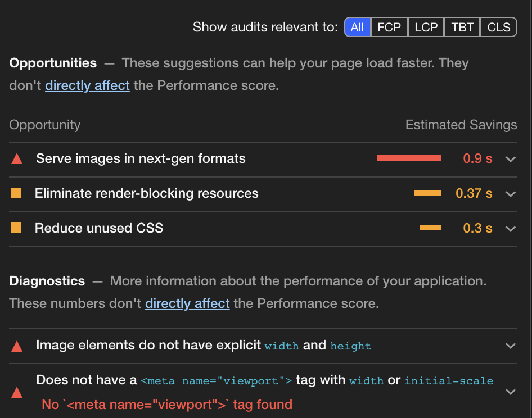
Task: Expand Image elements width and height audit
Action: pyautogui.click(x=511, y=346)
